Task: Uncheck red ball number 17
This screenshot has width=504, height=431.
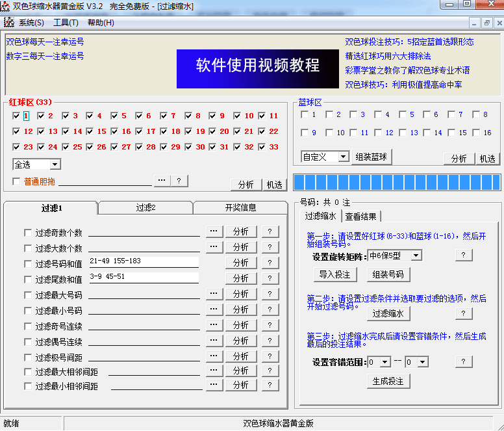Action: 139,131
